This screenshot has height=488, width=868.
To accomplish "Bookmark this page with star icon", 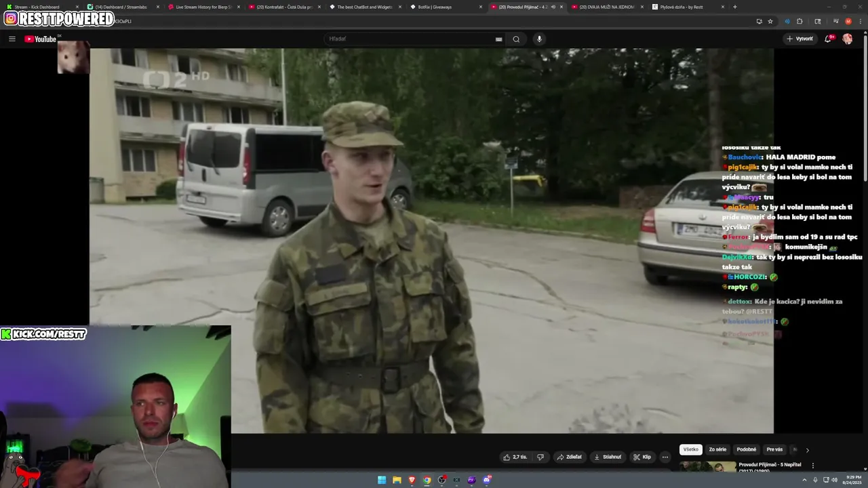I will (770, 21).
